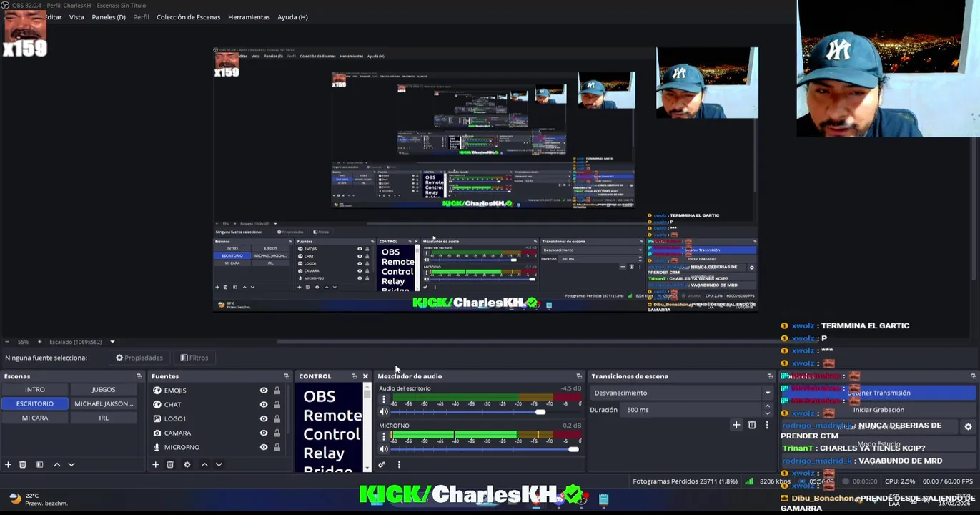The width and height of the screenshot is (980, 515).
Task: Click the Audio del escritorio volume slider handle
Action: coord(540,412)
